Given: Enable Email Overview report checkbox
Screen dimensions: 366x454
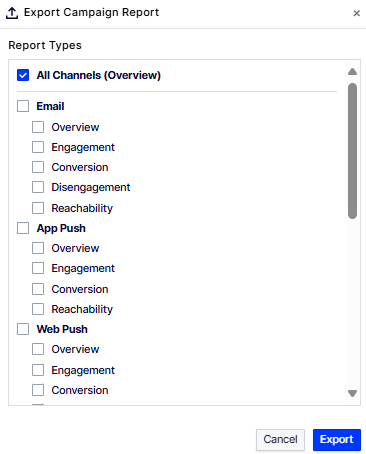Looking at the screenshot, I should [38, 127].
